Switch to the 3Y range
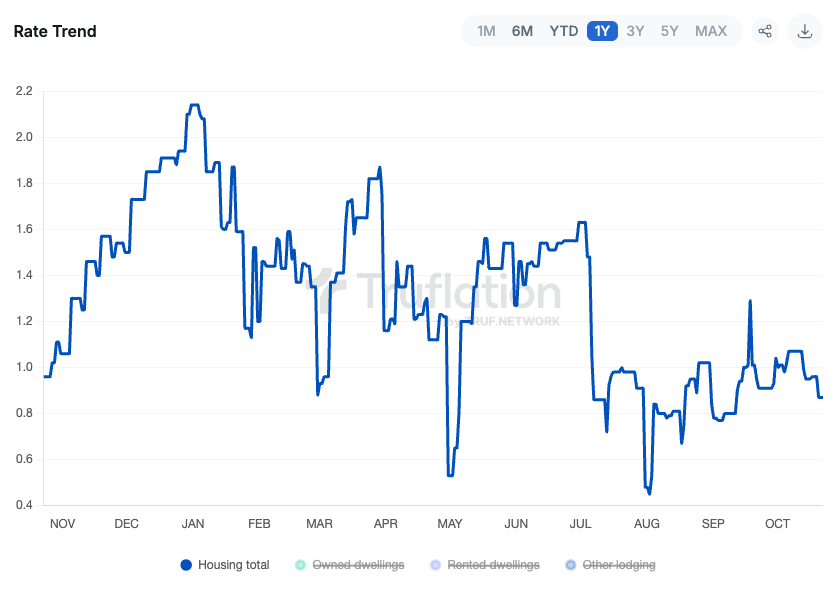The image size is (837, 593). [635, 31]
